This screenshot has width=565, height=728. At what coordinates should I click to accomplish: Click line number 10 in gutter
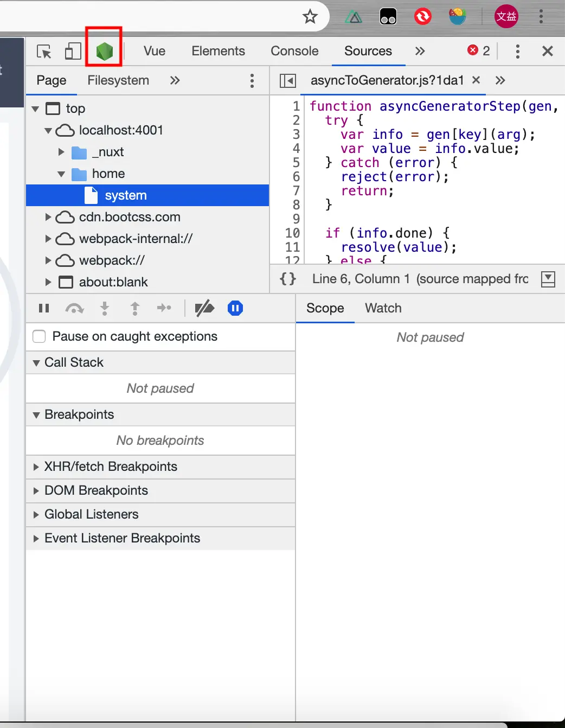click(293, 233)
